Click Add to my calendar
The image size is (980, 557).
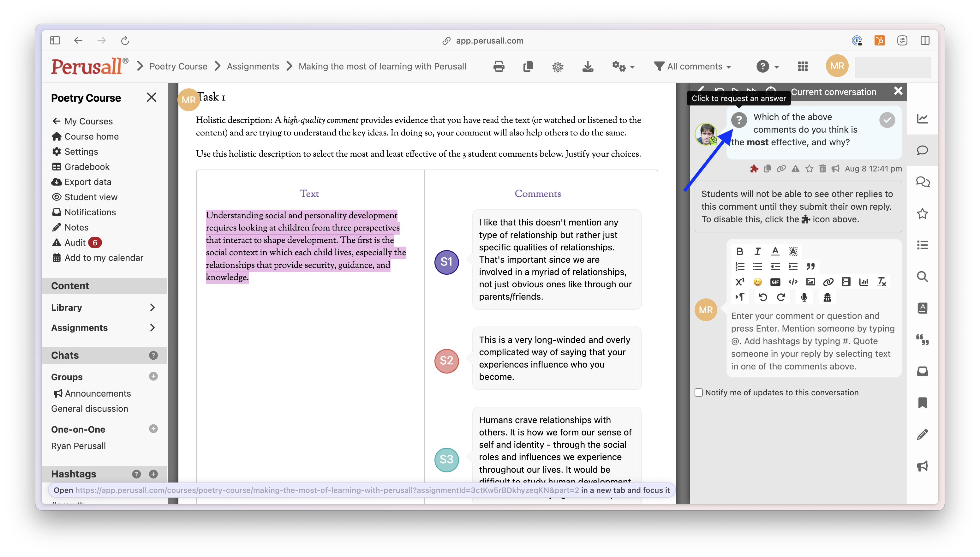tap(103, 257)
